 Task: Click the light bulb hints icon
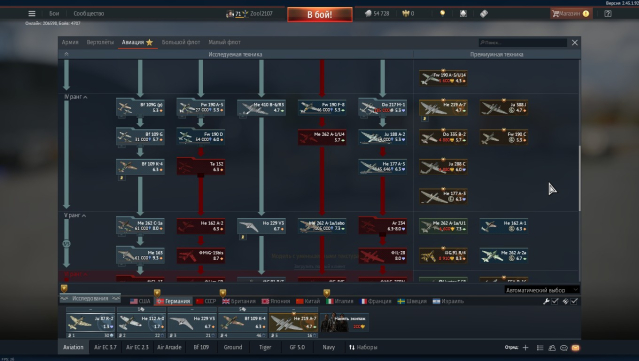click(x=443, y=13)
